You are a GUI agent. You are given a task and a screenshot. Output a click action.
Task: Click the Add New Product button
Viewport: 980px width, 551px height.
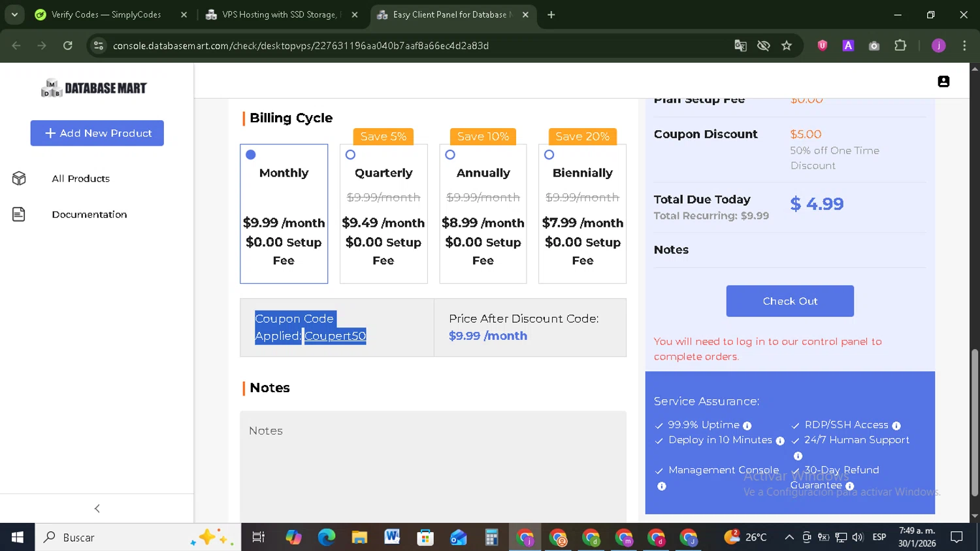[x=97, y=133]
